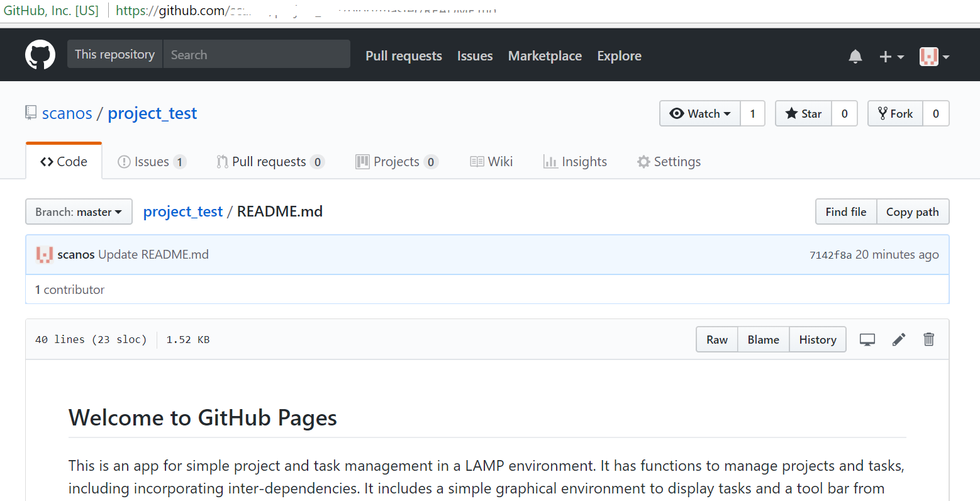Switch to the repo Pull requests tab
The width and height of the screenshot is (980, 501).
(x=270, y=162)
